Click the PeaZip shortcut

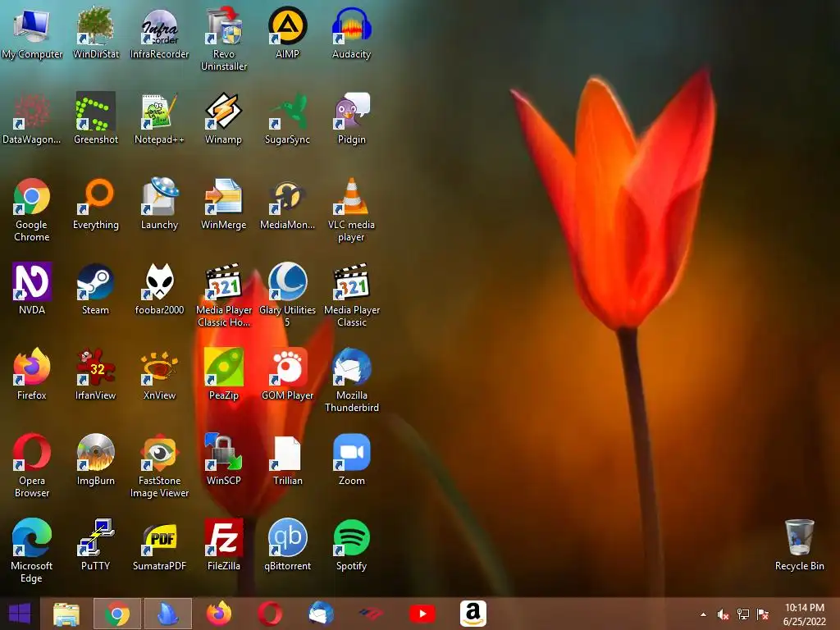pyautogui.click(x=224, y=374)
